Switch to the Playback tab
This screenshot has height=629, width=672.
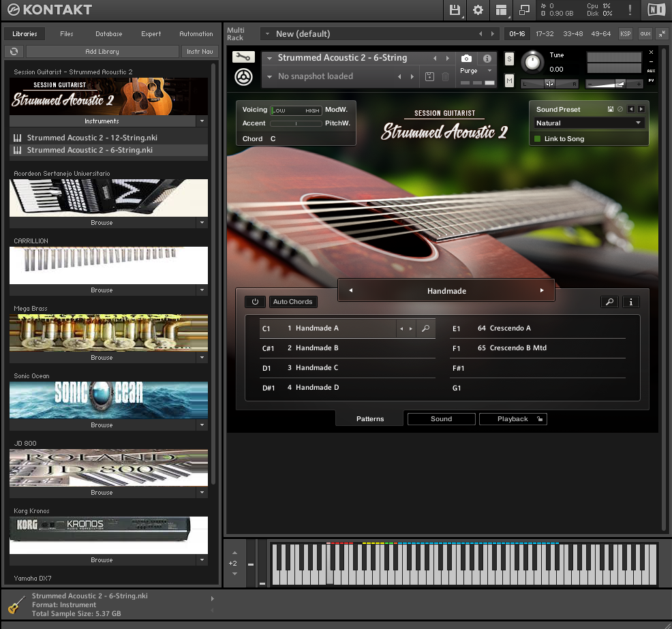(513, 419)
